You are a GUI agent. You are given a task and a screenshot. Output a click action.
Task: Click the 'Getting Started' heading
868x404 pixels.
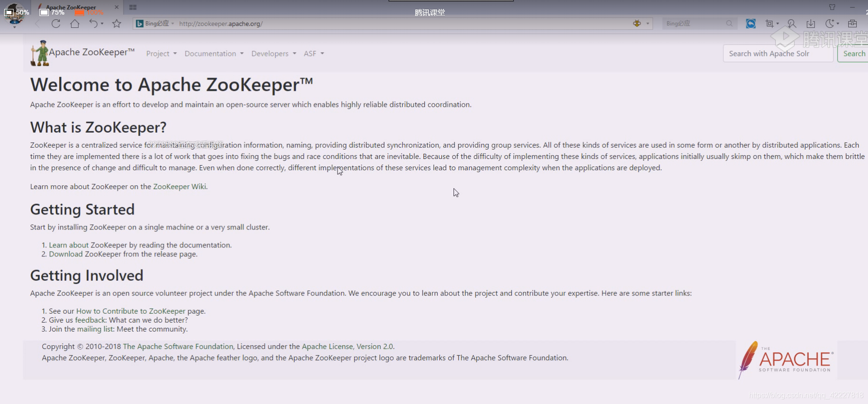(x=82, y=209)
